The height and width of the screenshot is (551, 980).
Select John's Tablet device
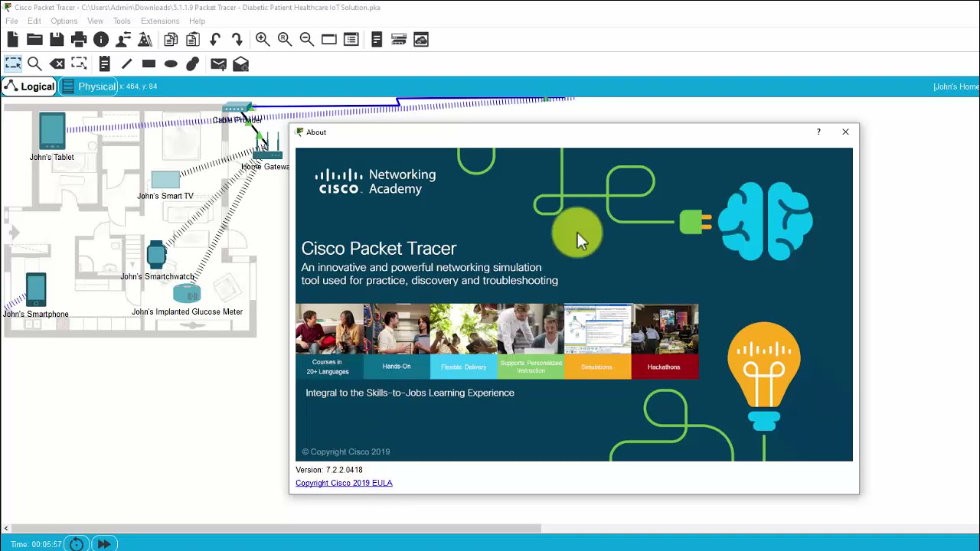click(x=52, y=132)
